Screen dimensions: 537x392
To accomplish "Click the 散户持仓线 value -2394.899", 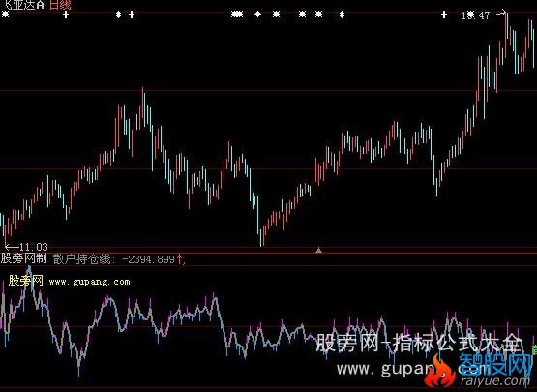I will pos(148,259).
